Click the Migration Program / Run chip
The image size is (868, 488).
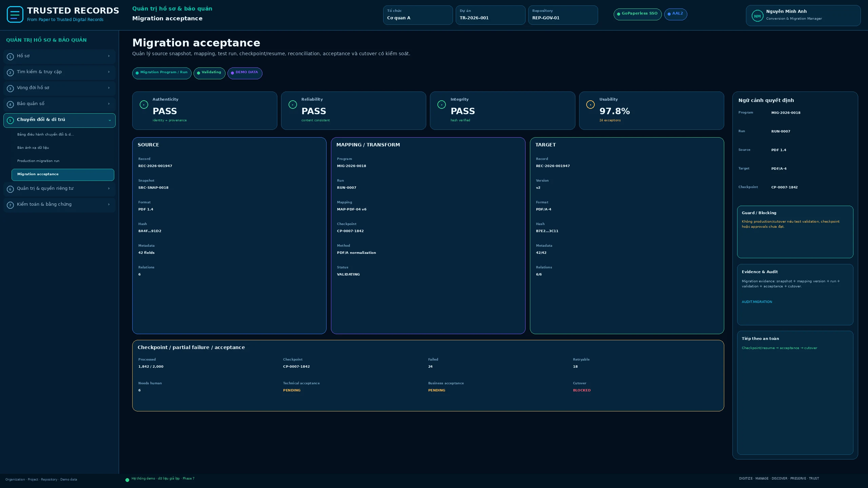click(x=162, y=73)
